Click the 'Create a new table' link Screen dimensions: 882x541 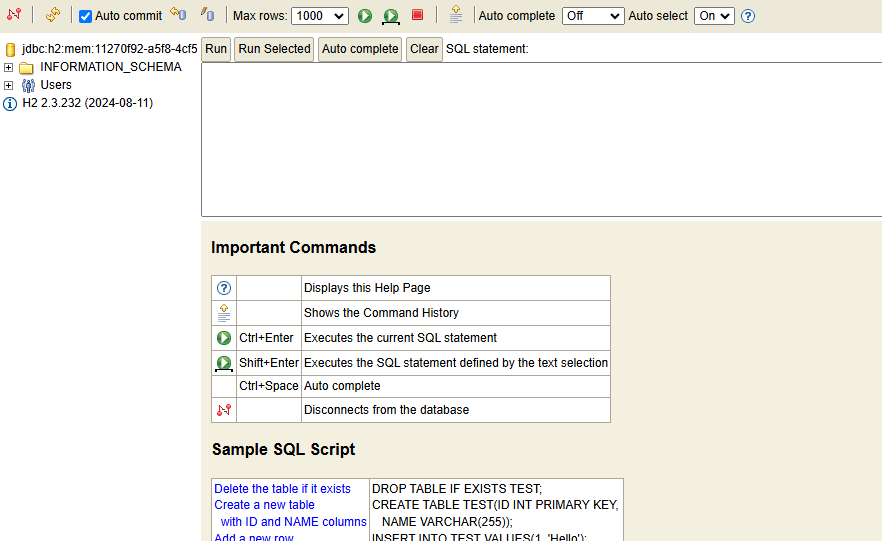point(264,505)
